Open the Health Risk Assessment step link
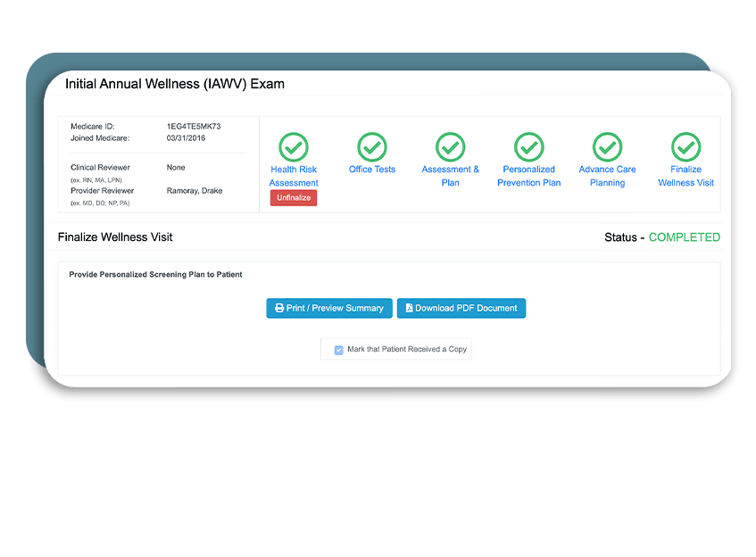The width and height of the screenshot is (756, 557). (294, 176)
